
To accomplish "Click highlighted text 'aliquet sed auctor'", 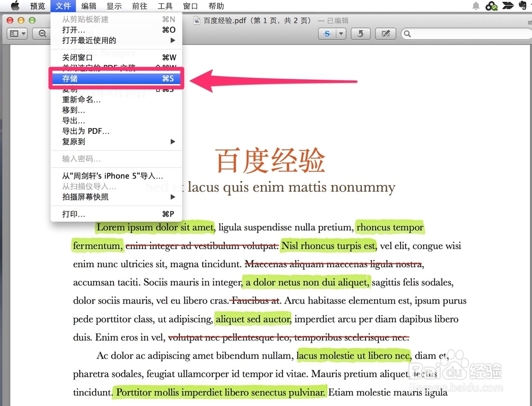I will [x=253, y=319].
